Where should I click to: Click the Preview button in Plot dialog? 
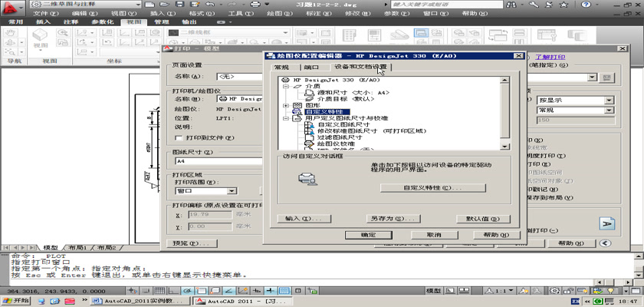190,243
